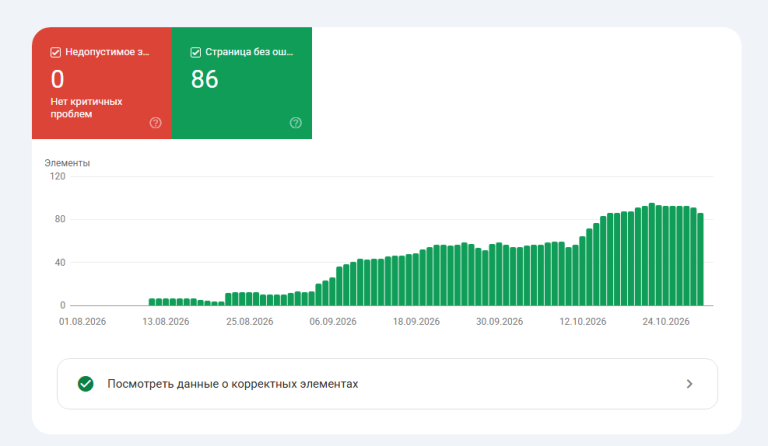The image size is (768, 446).
Task: Open 'Посмотреть данные о корректных элементах'
Action: click(387, 384)
